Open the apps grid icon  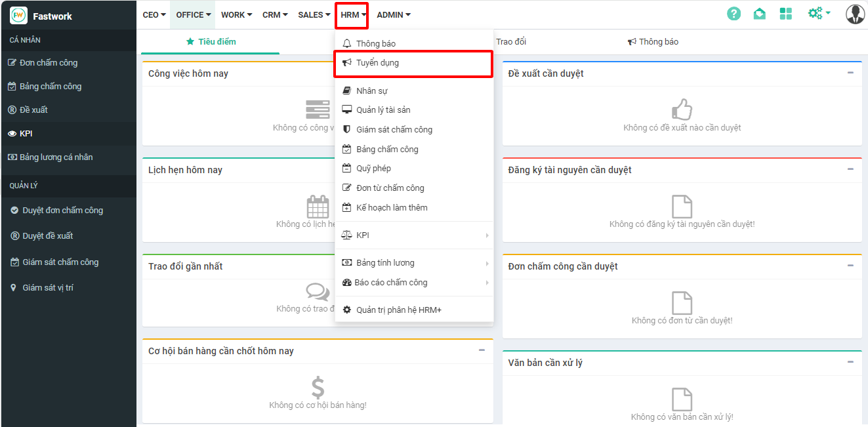pos(786,14)
